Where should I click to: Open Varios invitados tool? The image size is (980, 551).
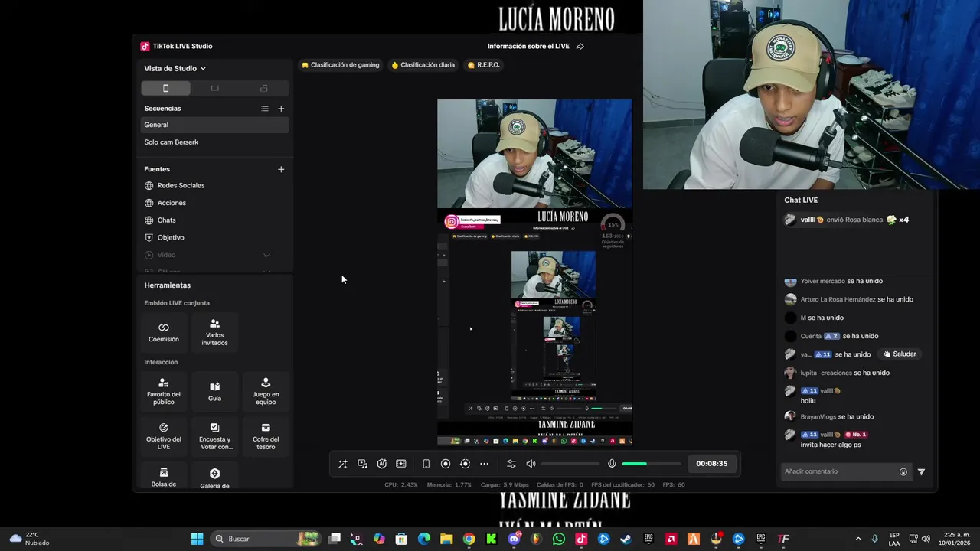click(x=214, y=333)
